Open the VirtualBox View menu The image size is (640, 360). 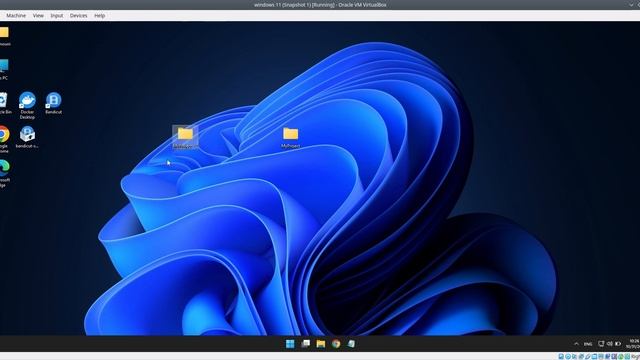pos(38,16)
